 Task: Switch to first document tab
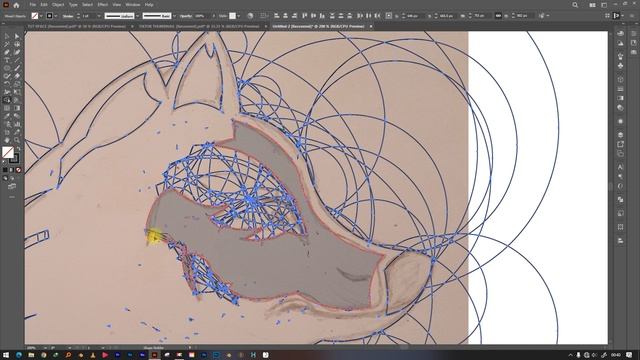point(76,26)
